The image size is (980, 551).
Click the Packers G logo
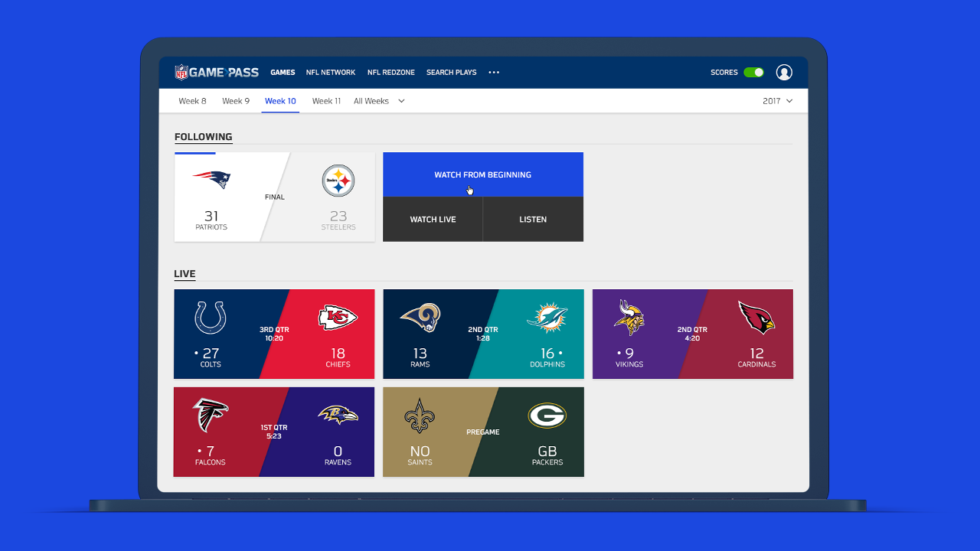pos(547,416)
